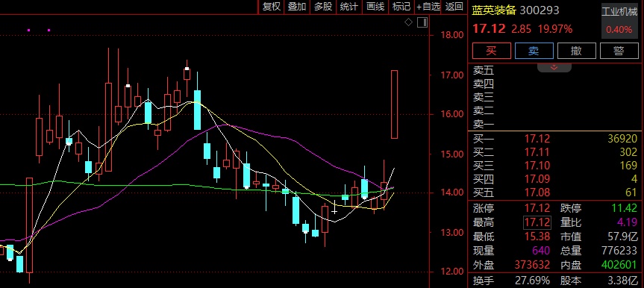This screenshot has width=644, height=288.
Task: Click the 蓝英装备 stock name
Action: click(493, 10)
